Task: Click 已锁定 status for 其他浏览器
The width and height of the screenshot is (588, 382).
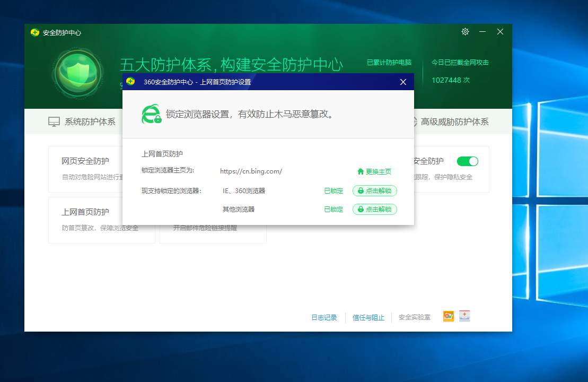Action: [x=334, y=209]
